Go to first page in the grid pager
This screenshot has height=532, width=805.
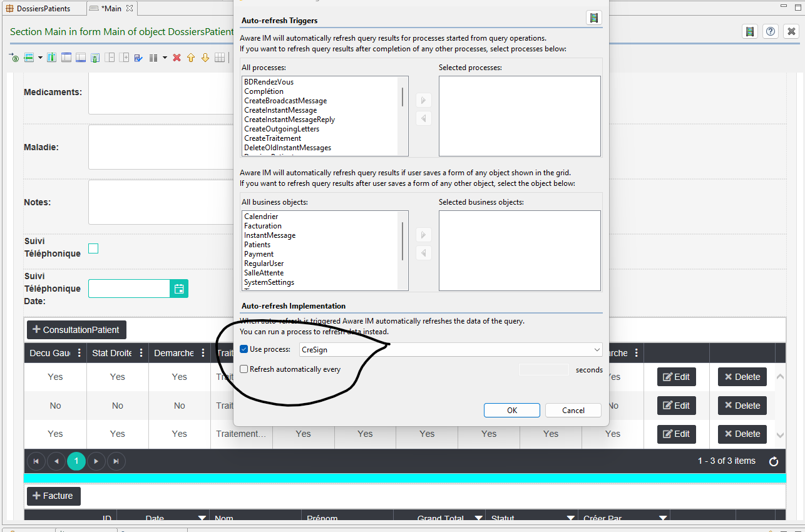pos(36,461)
